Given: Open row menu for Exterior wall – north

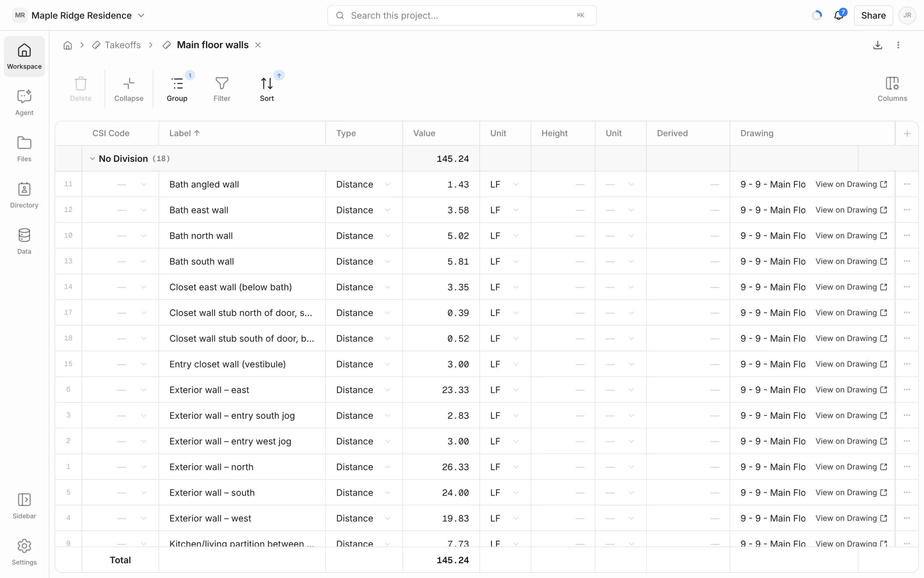Looking at the screenshot, I should point(907,467).
